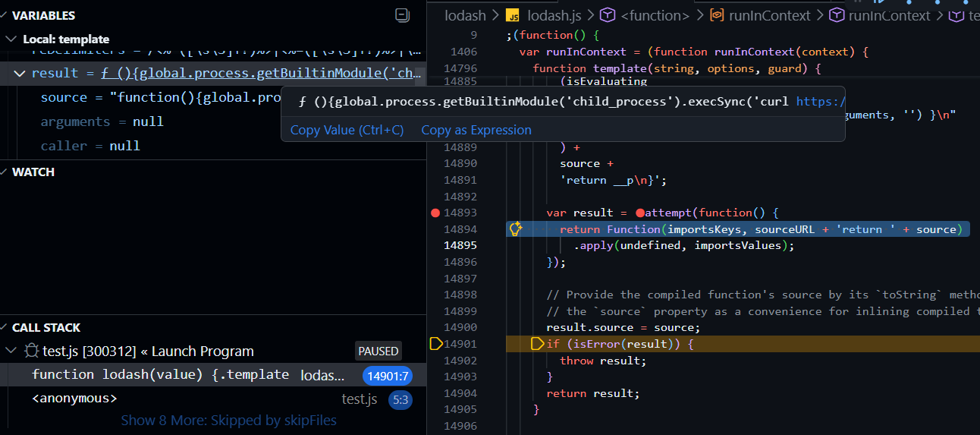Click the bug icon next to test.js session
980x435 pixels.
tap(31, 351)
